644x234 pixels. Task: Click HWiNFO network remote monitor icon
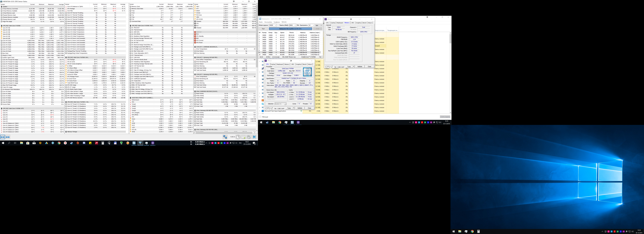pos(225,137)
